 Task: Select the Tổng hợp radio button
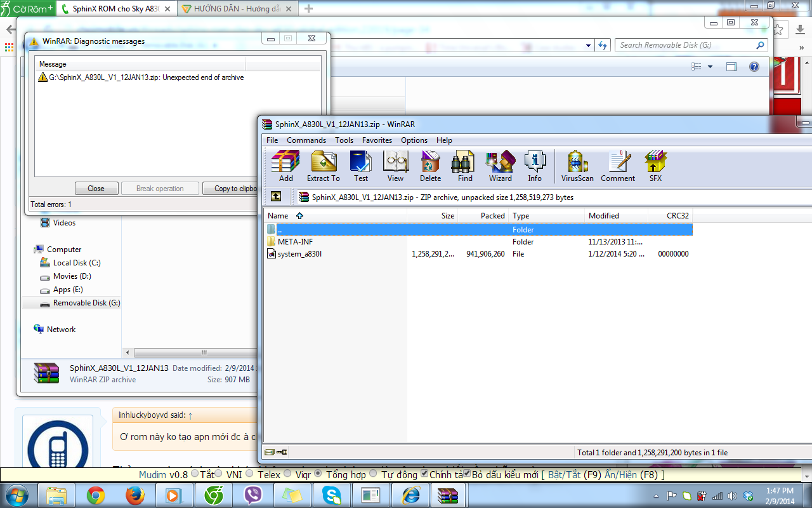point(318,474)
